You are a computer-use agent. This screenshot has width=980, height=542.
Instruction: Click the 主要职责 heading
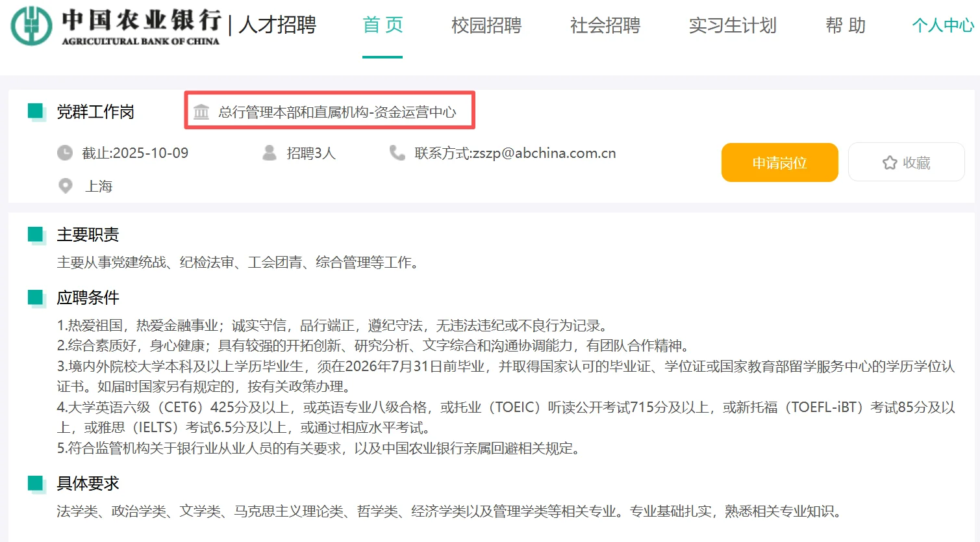point(88,235)
